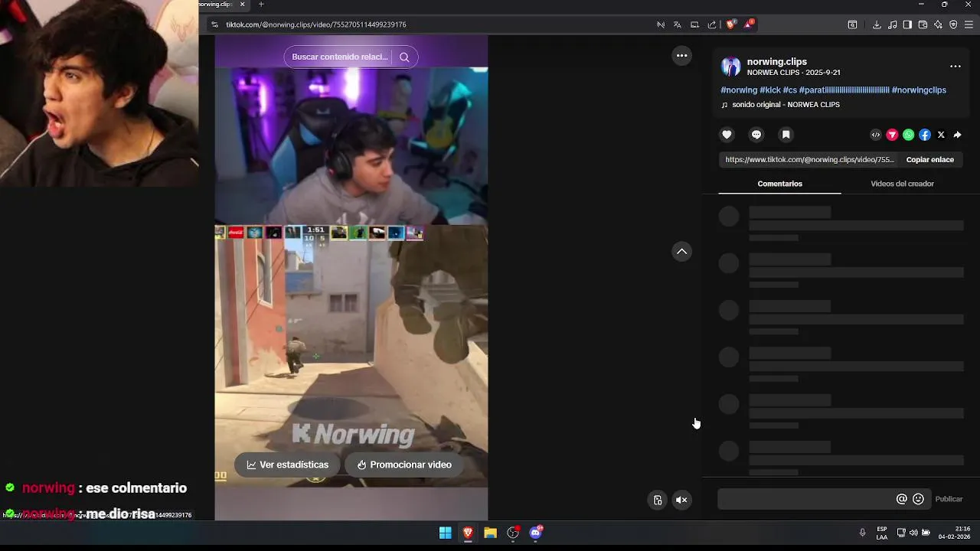Screen dimensions: 980x551
Task: Share the video to WhatsApp
Action: tap(908, 135)
